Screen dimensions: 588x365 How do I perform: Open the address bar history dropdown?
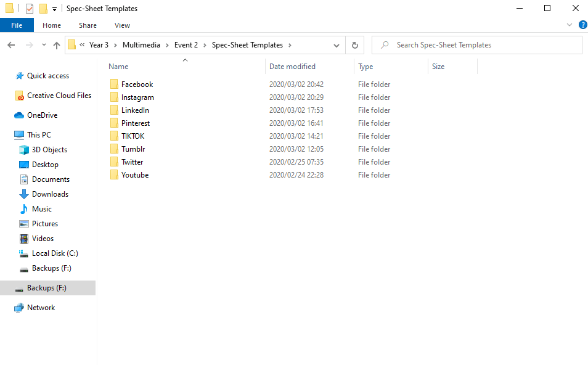pyautogui.click(x=337, y=45)
